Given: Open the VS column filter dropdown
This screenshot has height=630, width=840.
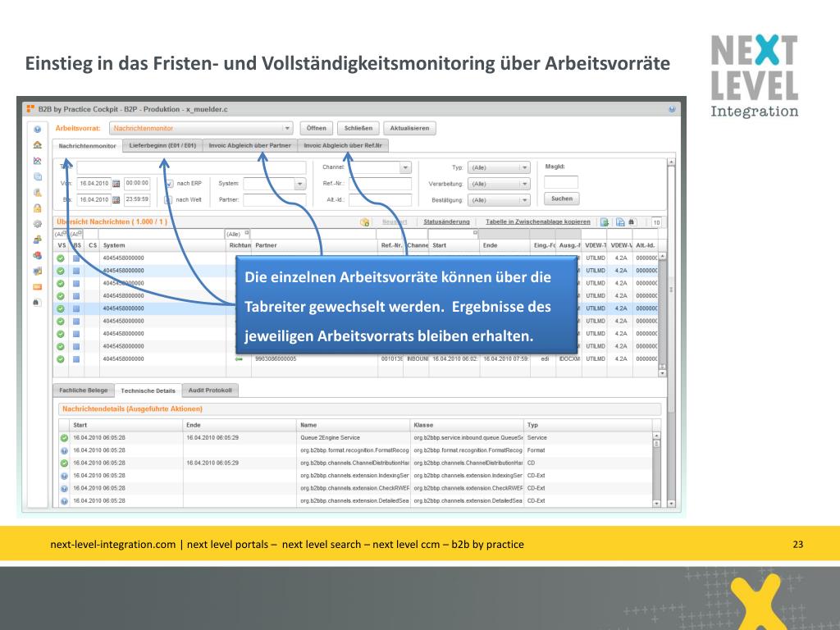Looking at the screenshot, I should click(61, 234).
